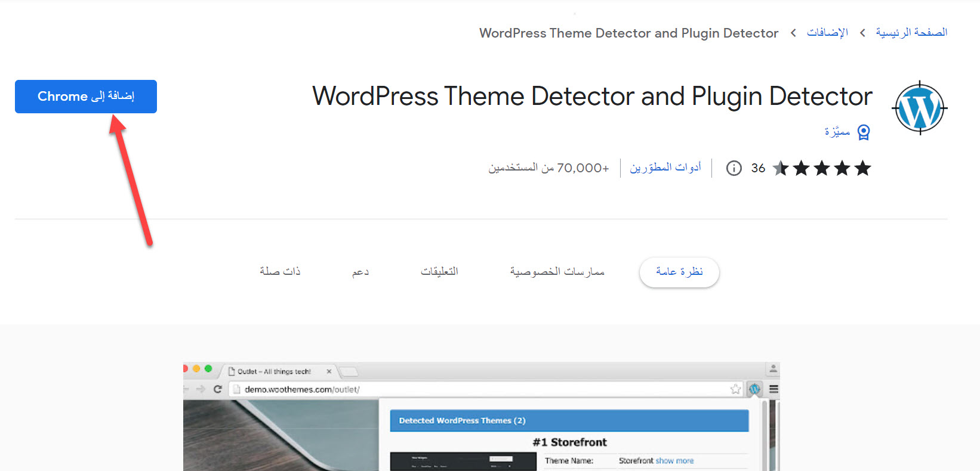Open the 'ذات صلة' related tab

click(280, 272)
